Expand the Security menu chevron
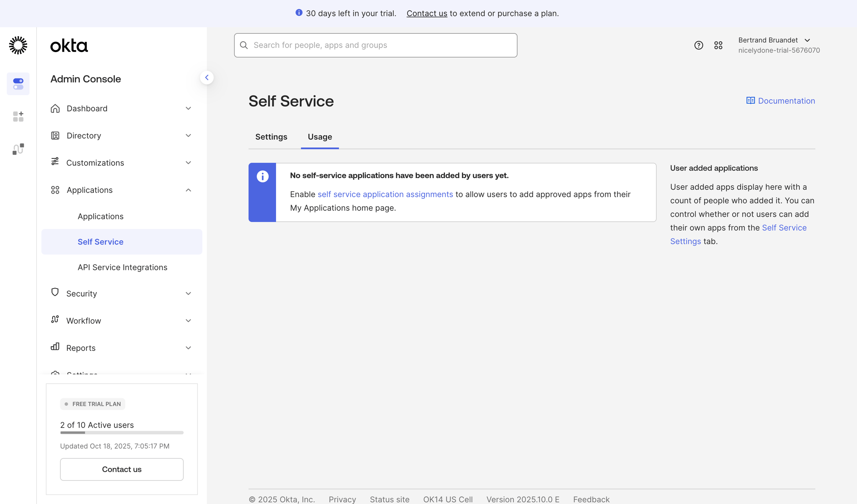857x504 pixels. [x=188, y=293]
